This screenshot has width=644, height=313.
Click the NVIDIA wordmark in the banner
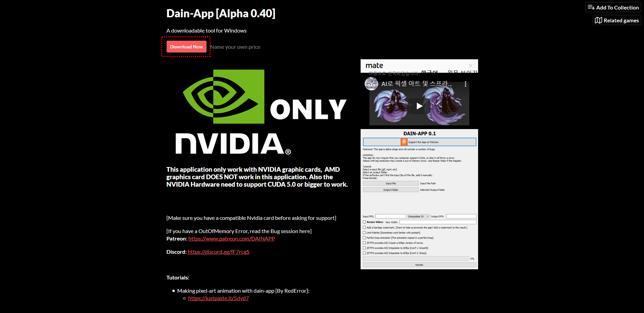tap(233, 144)
